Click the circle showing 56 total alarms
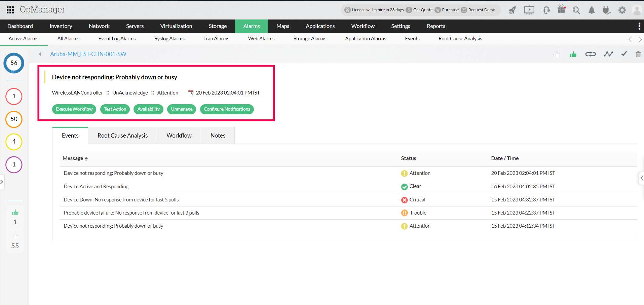The height and width of the screenshot is (305, 644). pyautogui.click(x=14, y=63)
